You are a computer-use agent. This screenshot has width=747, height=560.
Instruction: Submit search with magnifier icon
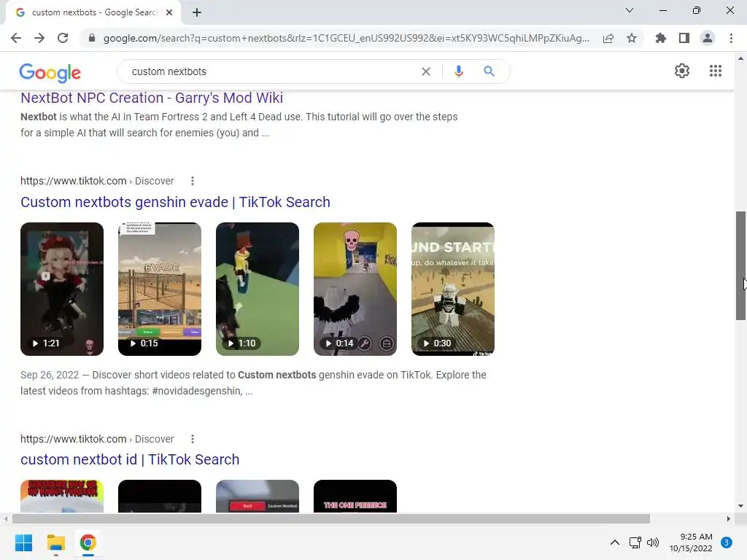[x=489, y=71]
